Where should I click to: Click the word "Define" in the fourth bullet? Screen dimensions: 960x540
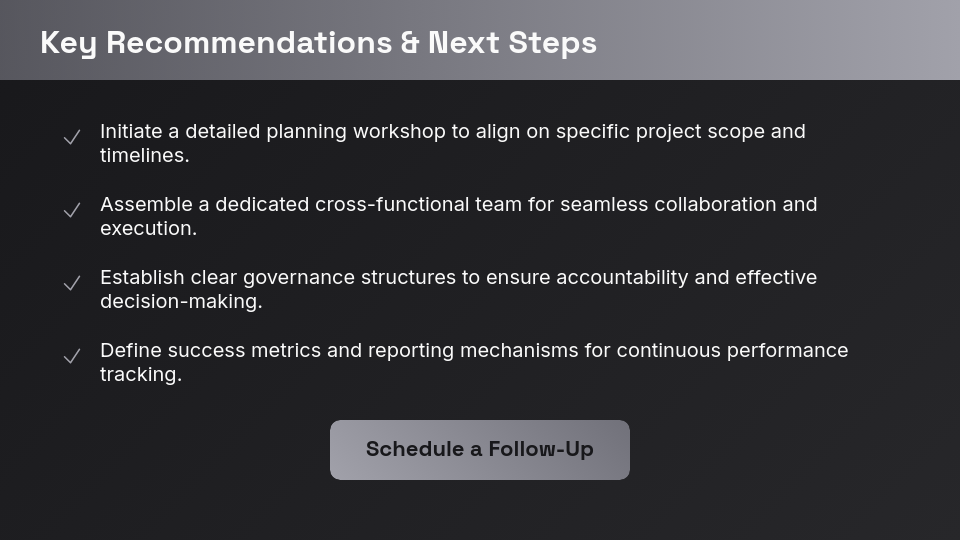[130, 351]
